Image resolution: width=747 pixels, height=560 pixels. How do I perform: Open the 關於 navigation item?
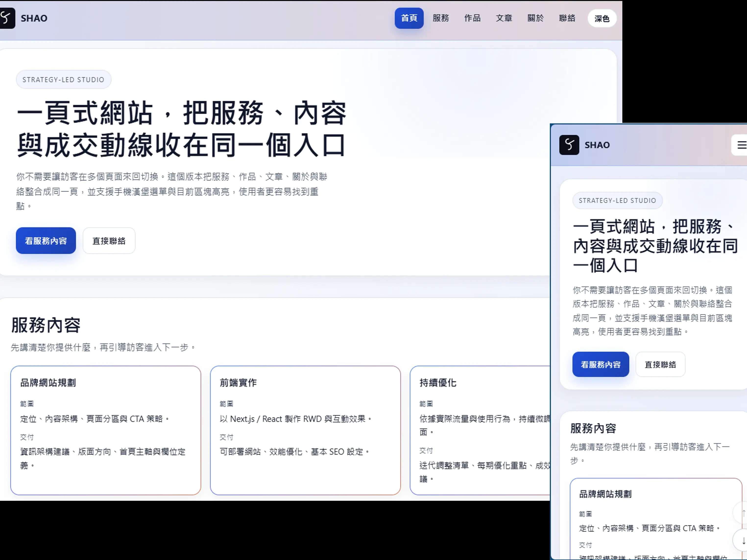[x=535, y=18]
